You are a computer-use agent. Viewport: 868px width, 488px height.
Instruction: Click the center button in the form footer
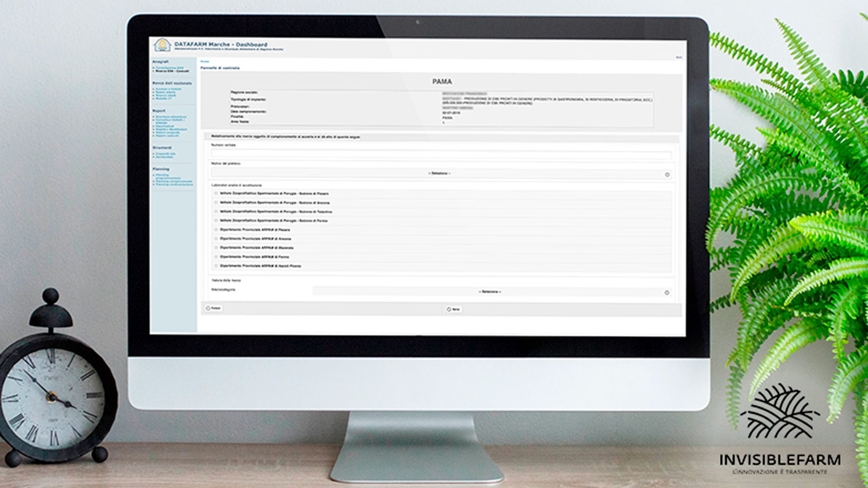[453, 309]
